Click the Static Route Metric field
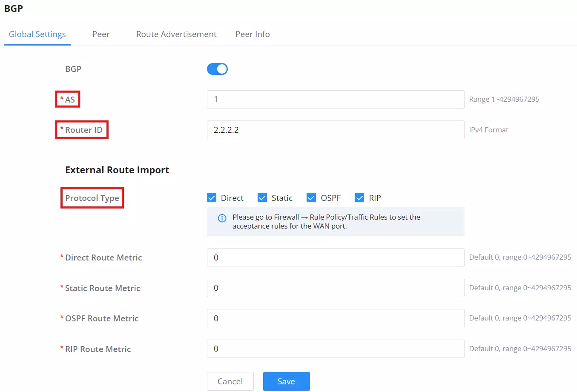The width and height of the screenshot is (577, 392). pyautogui.click(x=336, y=288)
